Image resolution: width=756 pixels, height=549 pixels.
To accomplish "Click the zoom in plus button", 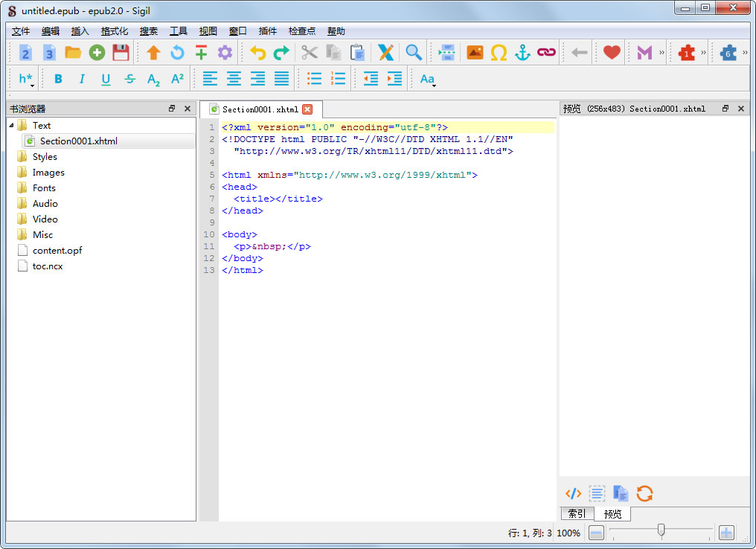I will (726, 533).
